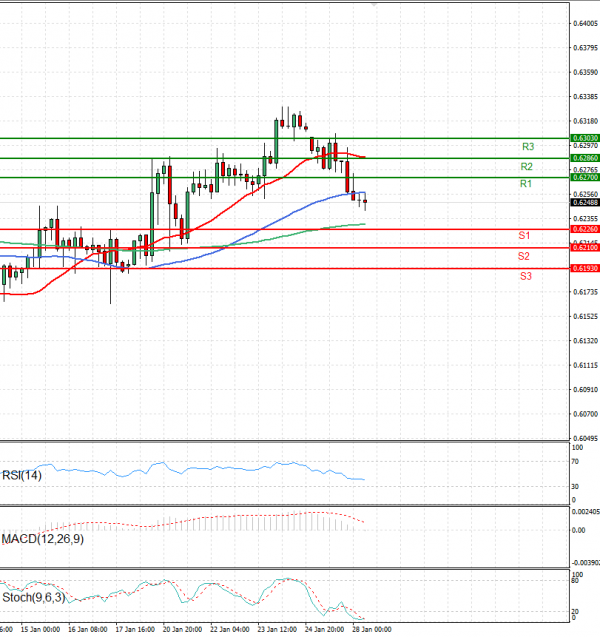
Task: Click the 0.64005 price axis label
Action: click(585, 24)
